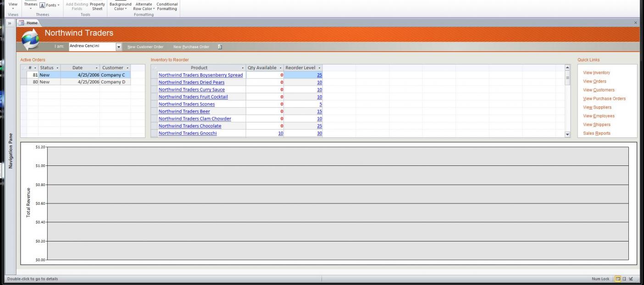
Task: Switch to Layout View in status bar
Action: pyautogui.click(x=624, y=279)
